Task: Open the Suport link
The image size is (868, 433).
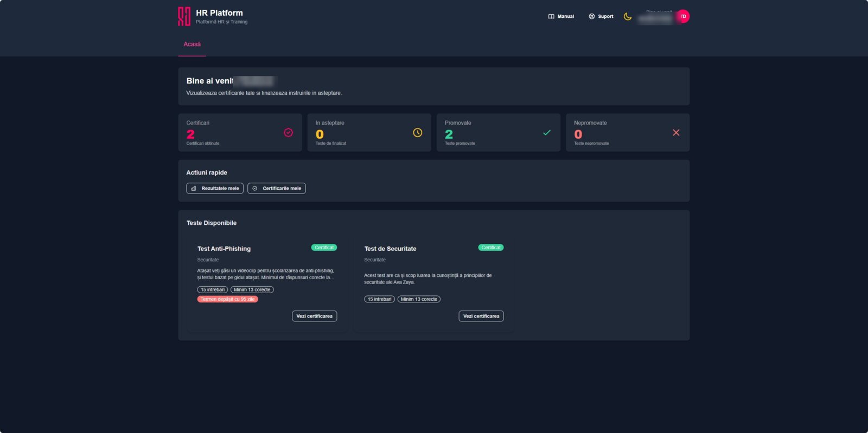Action: point(601,16)
